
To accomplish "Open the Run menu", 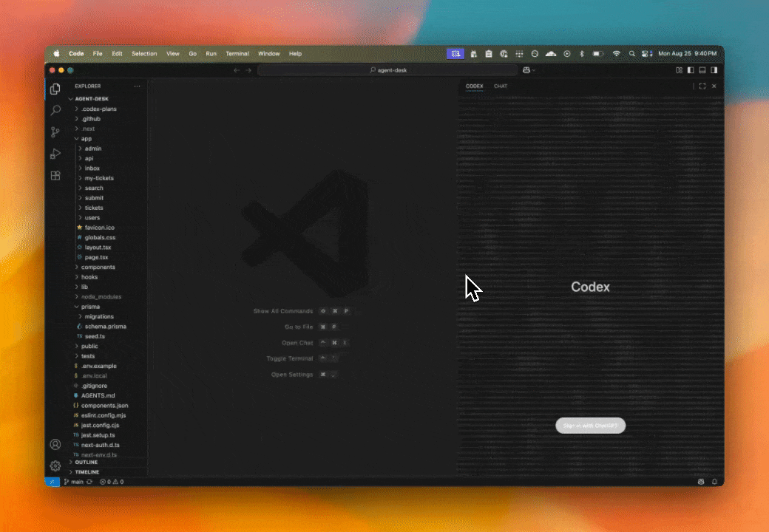I will coord(211,54).
